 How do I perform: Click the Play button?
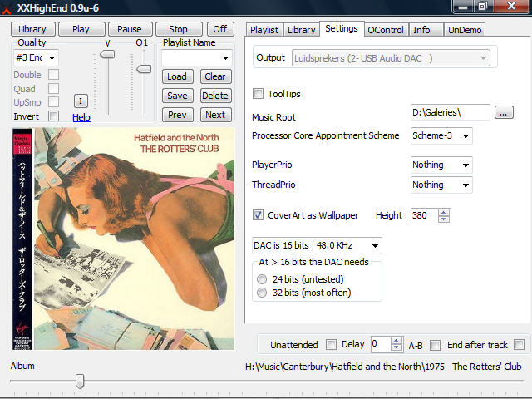[x=81, y=29]
